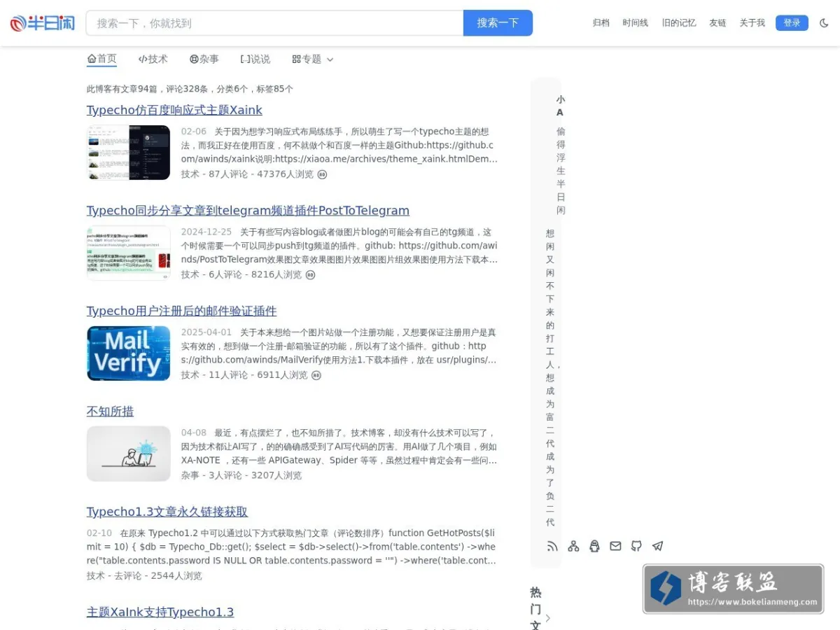
Task: Open the 不知所措 article link
Action: tap(110, 412)
